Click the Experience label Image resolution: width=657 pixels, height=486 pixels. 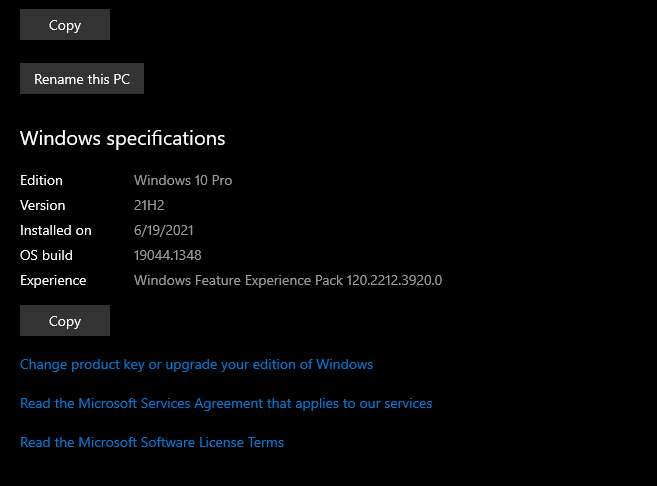[53, 281]
